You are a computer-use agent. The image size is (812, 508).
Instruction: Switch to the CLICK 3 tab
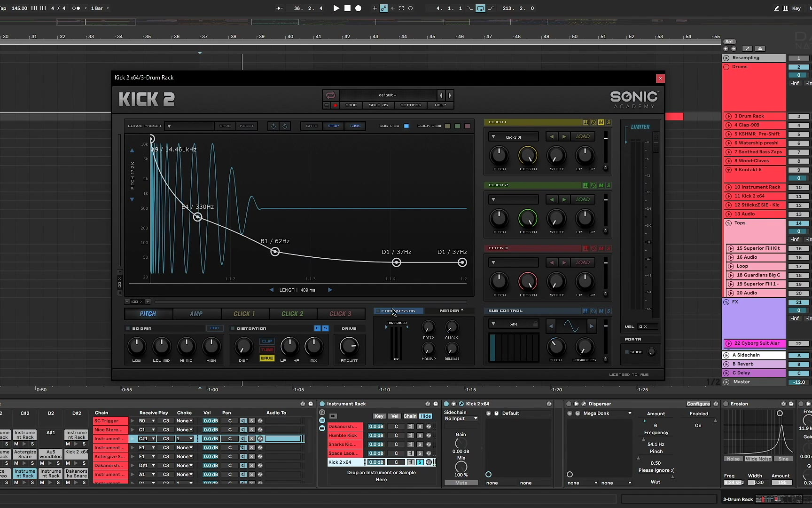(x=340, y=314)
